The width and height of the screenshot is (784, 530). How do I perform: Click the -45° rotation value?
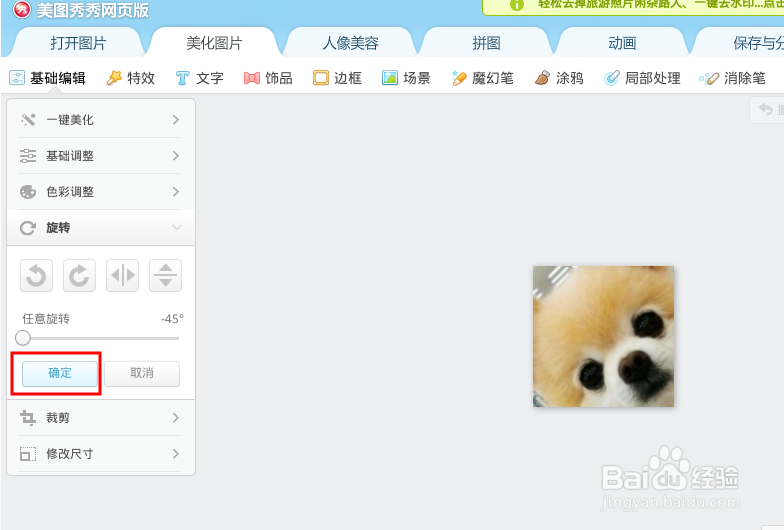click(172, 319)
